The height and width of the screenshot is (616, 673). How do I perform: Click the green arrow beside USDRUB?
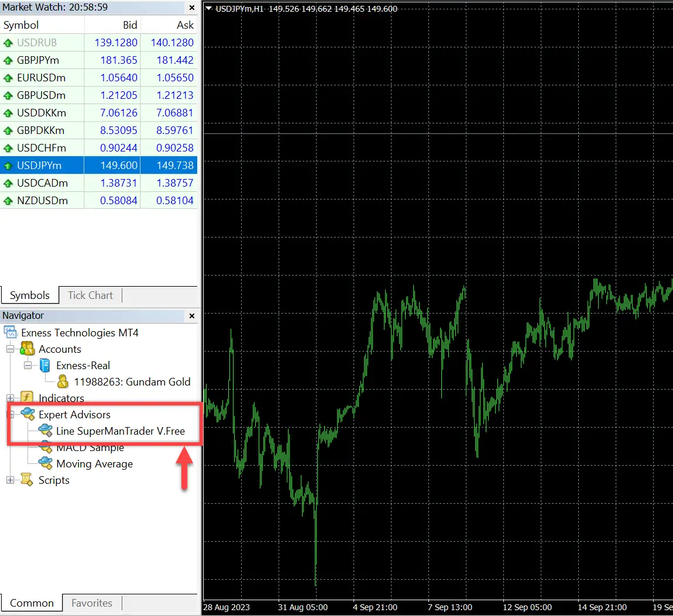pyautogui.click(x=8, y=43)
